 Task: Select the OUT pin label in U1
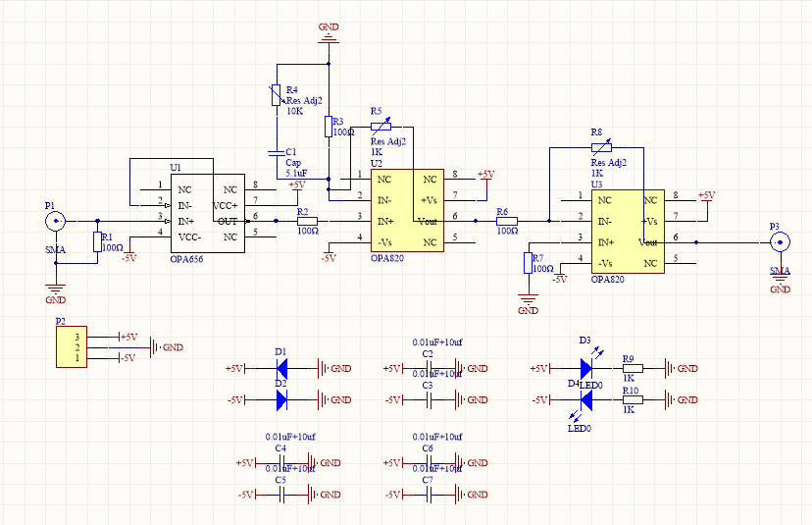(x=227, y=222)
